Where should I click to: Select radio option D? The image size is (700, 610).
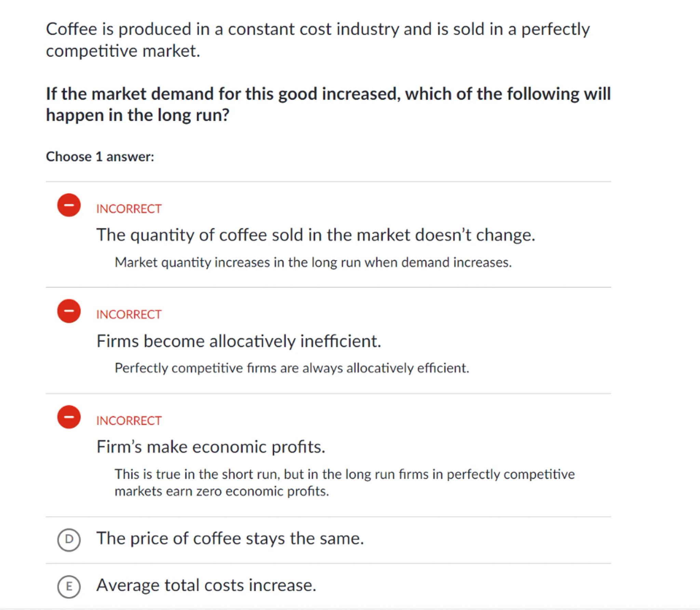[69, 540]
